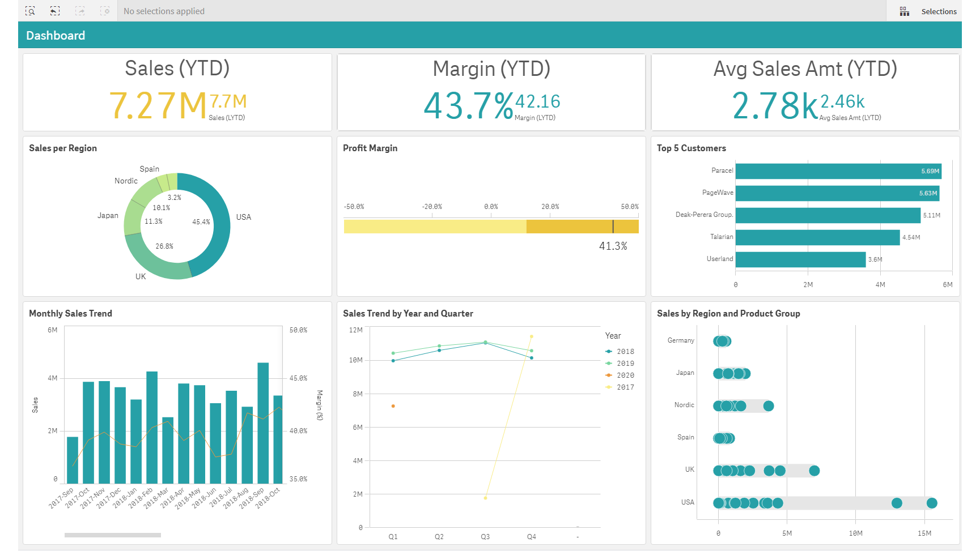The image size is (980, 551).
Task: Select the rightmost USA bubble in the scatter chart
Action: (x=932, y=502)
